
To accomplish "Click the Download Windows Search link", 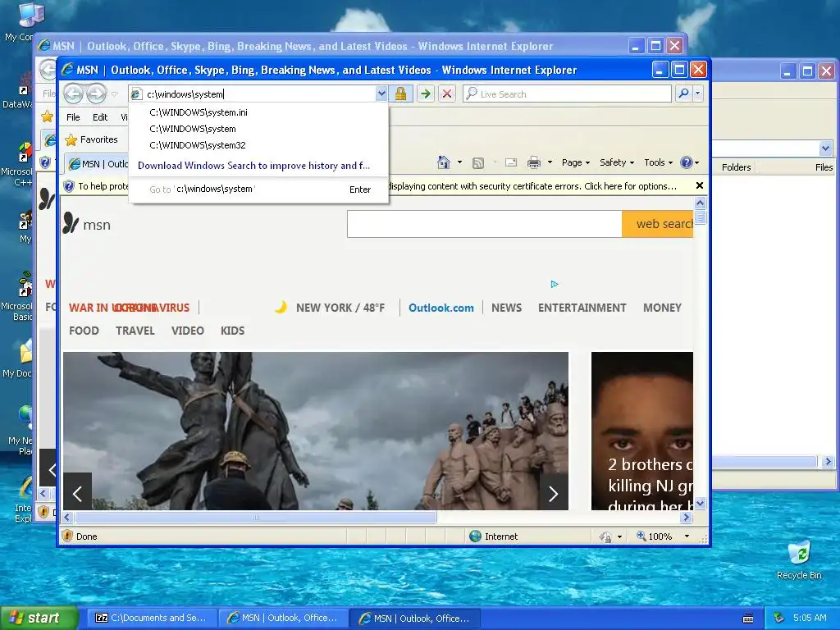I will [x=253, y=166].
